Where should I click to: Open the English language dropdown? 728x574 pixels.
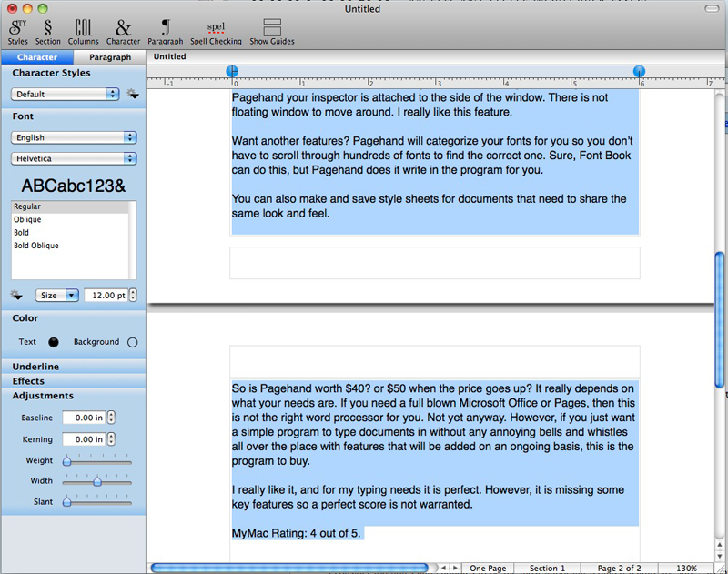(x=74, y=137)
